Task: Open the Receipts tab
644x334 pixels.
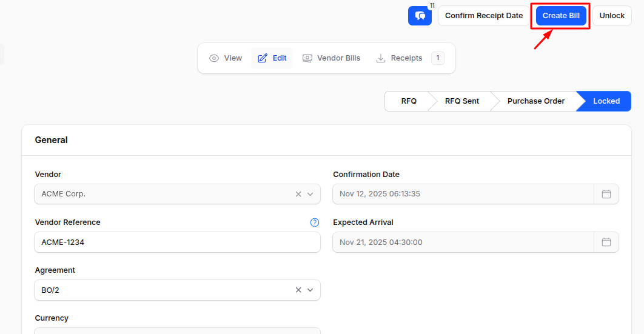Action: (409, 58)
